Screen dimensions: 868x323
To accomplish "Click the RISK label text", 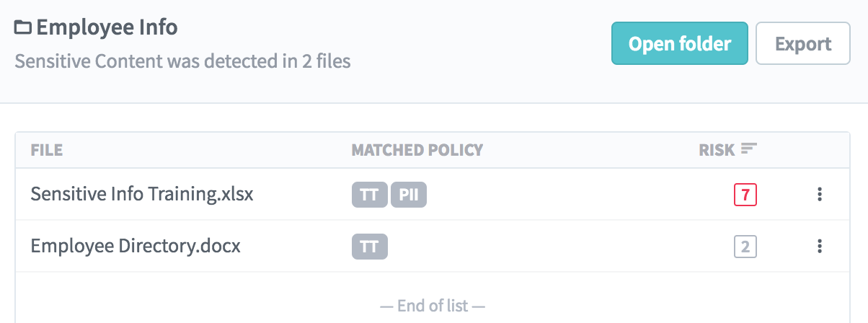I will [x=717, y=150].
